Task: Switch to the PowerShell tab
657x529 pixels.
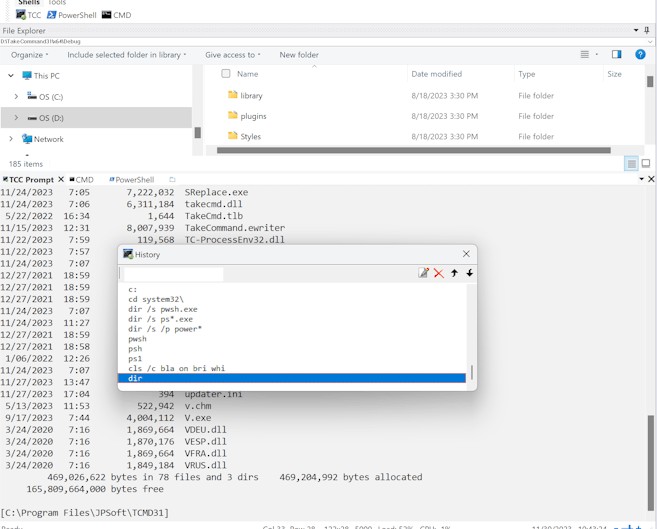Action: click(x=132, y=179)
